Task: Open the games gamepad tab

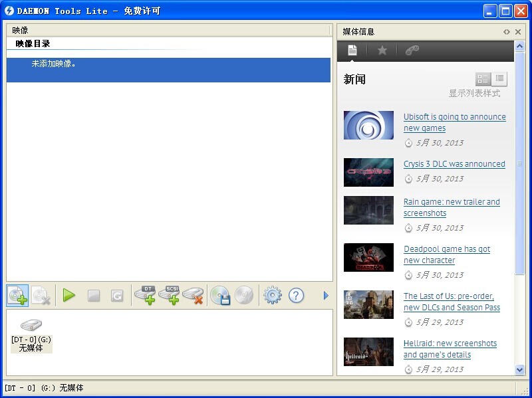Action: tap(413, 50)
